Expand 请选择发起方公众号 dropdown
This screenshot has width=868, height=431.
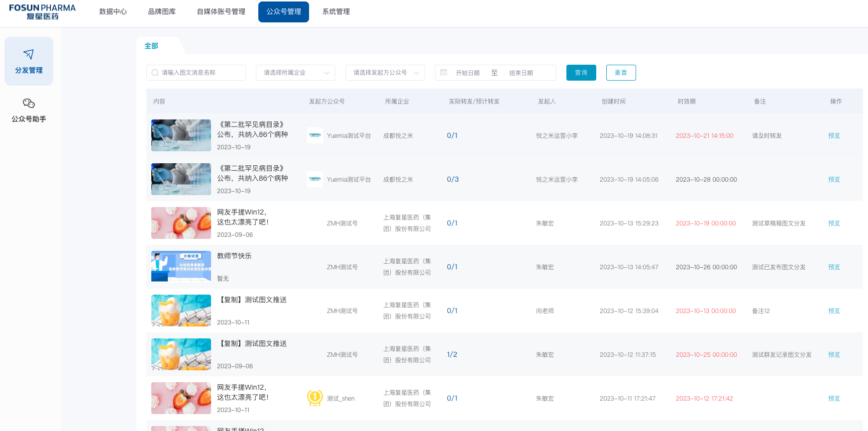(385, 73)
